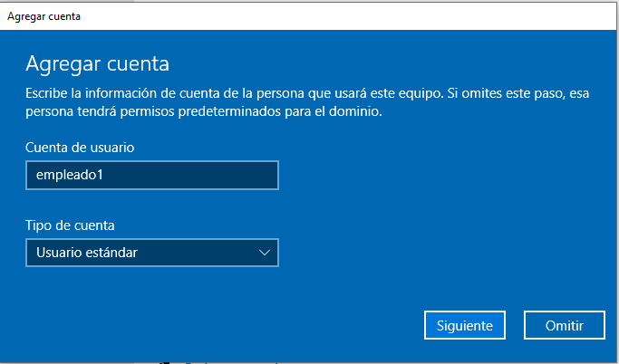This screenshot has height=364, width=619.
Task: Click the 'Cuenta de usuario' label
Action: tap(80, 148)
